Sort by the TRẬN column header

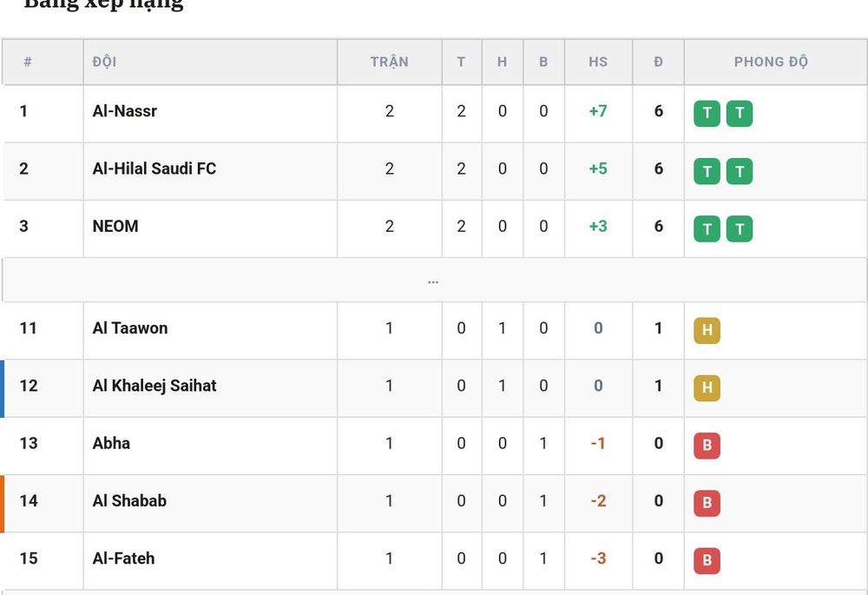389,62
